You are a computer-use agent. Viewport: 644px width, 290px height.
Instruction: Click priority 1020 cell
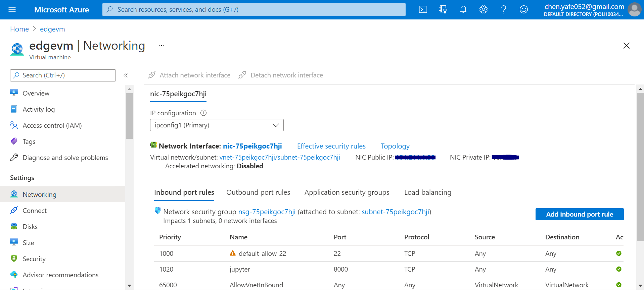[x=166, y=269]
